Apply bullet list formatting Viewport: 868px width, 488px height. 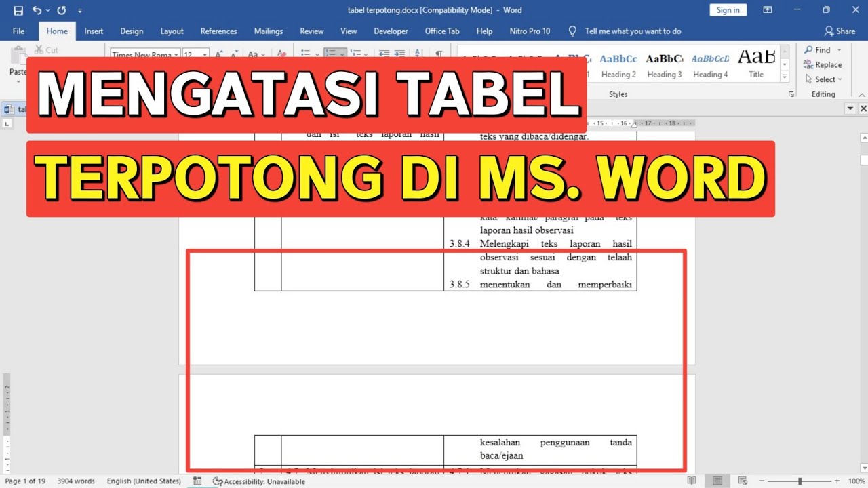[x=305, y=54]
